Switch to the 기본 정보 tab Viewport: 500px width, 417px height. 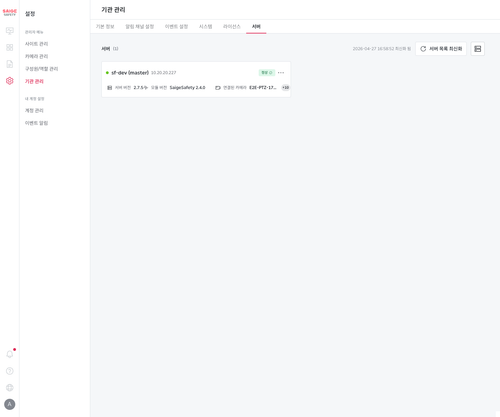pyautogui.click(x=105, y=26)
